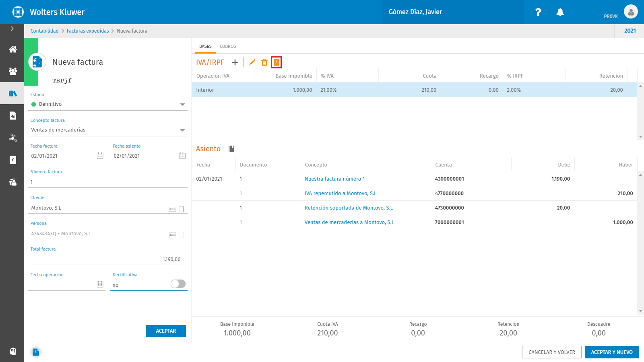Image resolution: width=644 pixels, height=362 pixels.
Task: Switch to the COBROS tab
Action: tap(228, 46)
